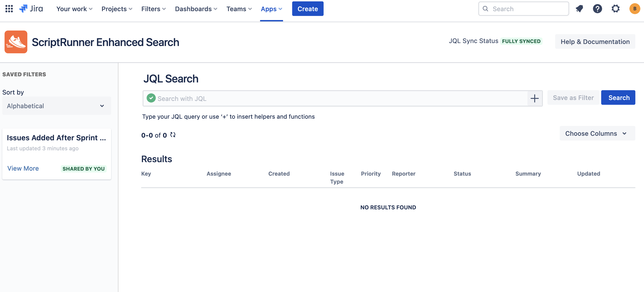Open the Apps menu
This screenshot has height=292, width=644.
[271, 9]
